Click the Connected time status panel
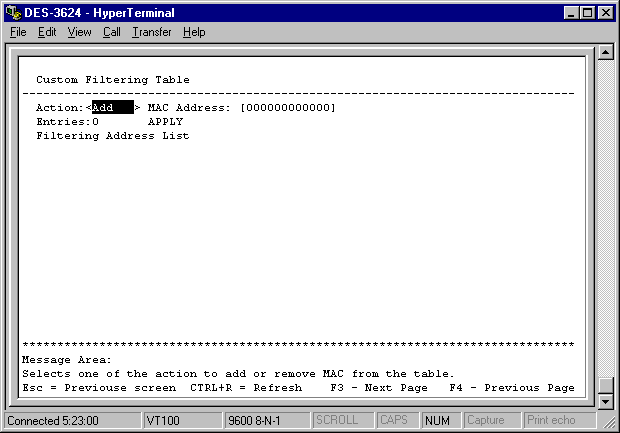 pyautogui.click(x=72, y=421)
